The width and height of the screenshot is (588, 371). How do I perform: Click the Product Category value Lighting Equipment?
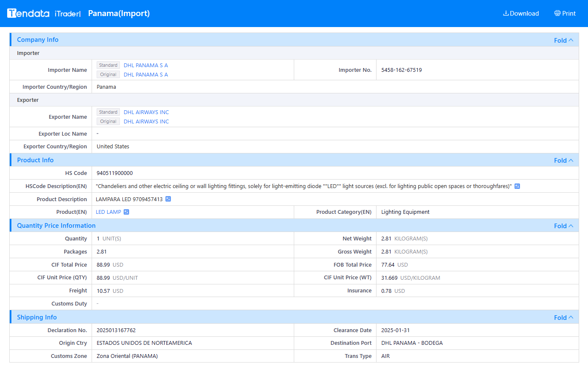click(x=405, y=212)
